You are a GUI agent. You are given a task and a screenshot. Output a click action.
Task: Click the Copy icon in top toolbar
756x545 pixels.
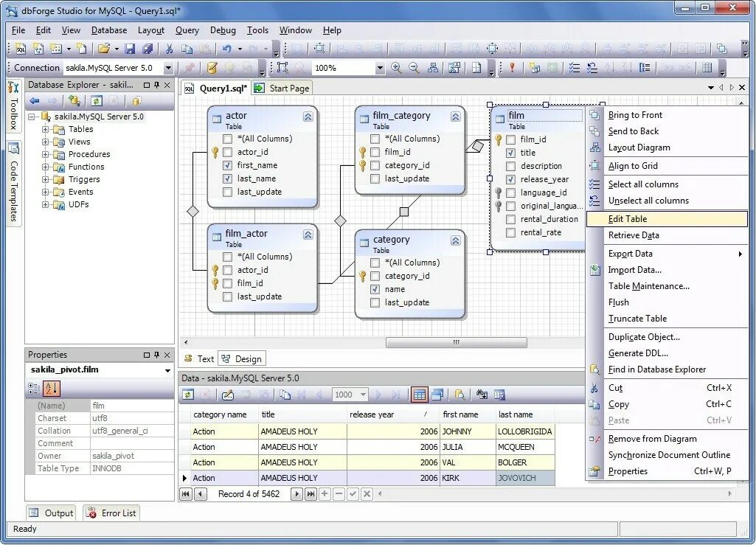point(187,48)
